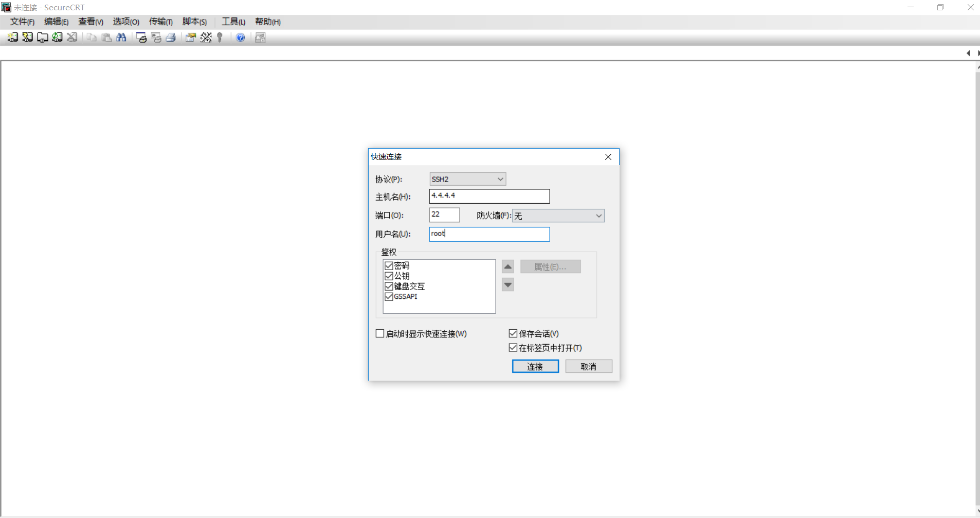Open Session Options toolbar icon
This screenshot has height=518, width=980.
[x=191, y=38]
